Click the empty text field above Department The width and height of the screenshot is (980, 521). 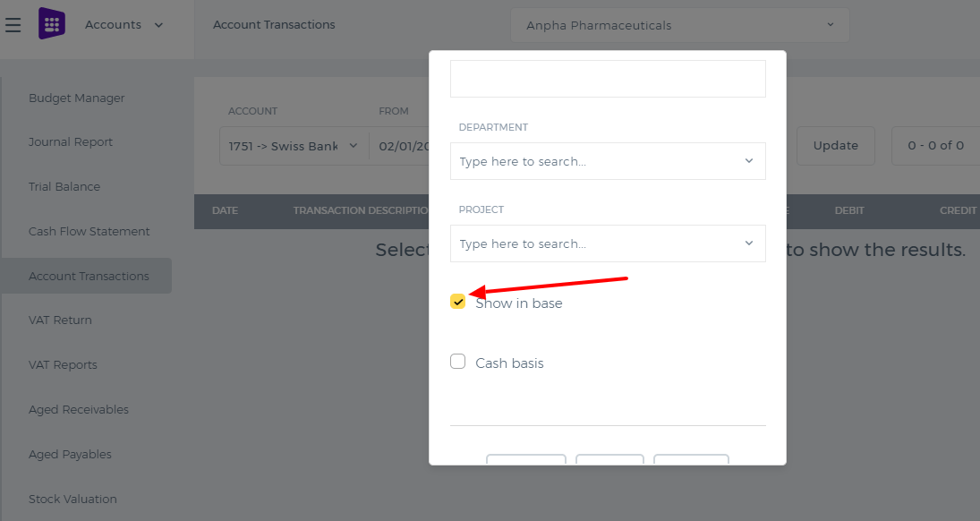point(608,79)
